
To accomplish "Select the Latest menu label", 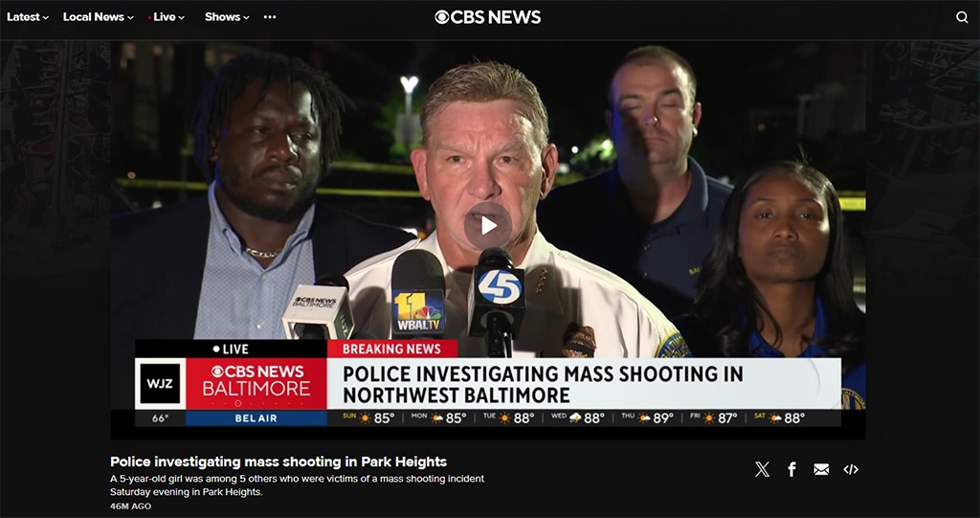I will tap(23, 17).
